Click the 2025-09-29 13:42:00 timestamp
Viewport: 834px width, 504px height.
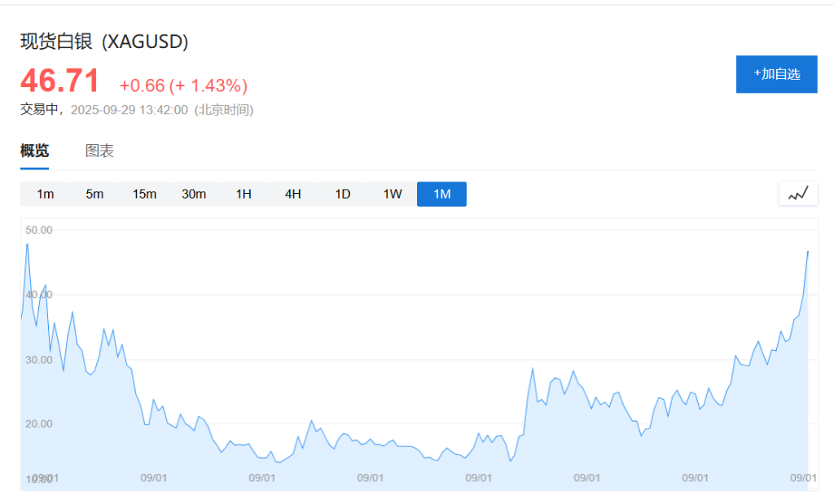click(129, 110)
